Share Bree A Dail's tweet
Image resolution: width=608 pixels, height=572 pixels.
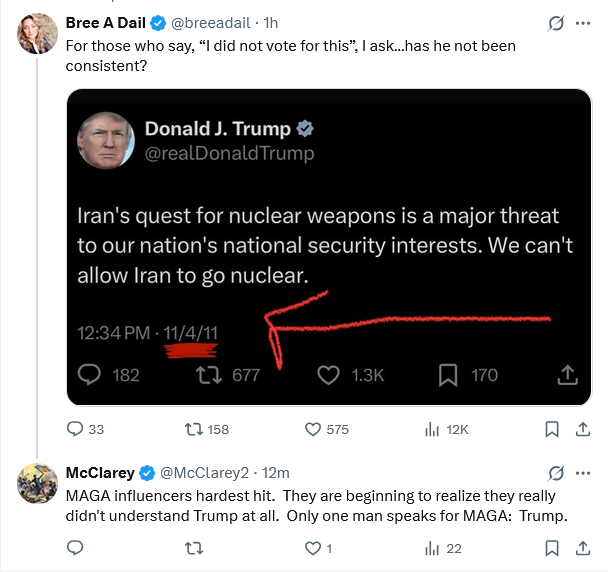(582, 429)
